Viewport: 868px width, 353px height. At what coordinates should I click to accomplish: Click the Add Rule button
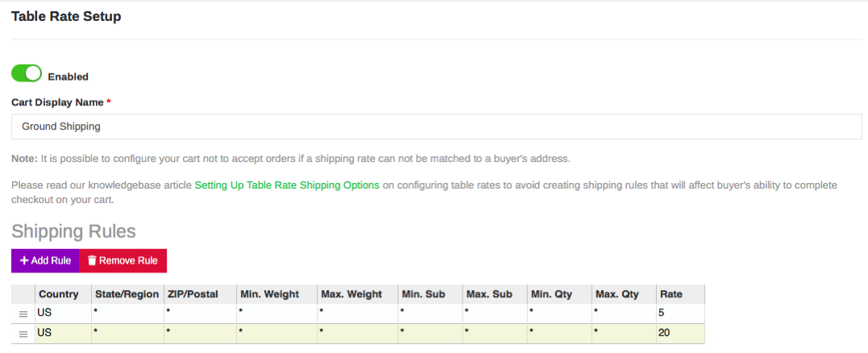coord(45,260)
